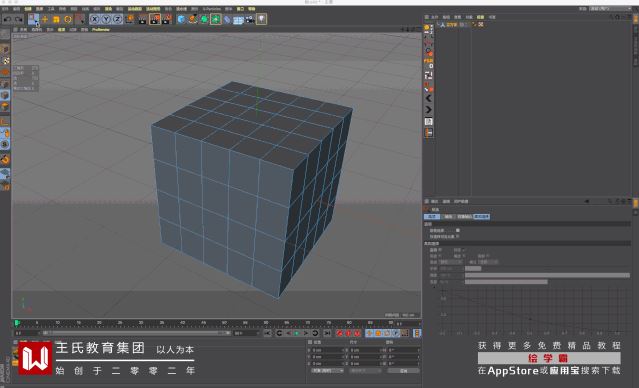Viewport: 639px width, 388px height.
Task: Select the Rotate tool
Action: 68,19
